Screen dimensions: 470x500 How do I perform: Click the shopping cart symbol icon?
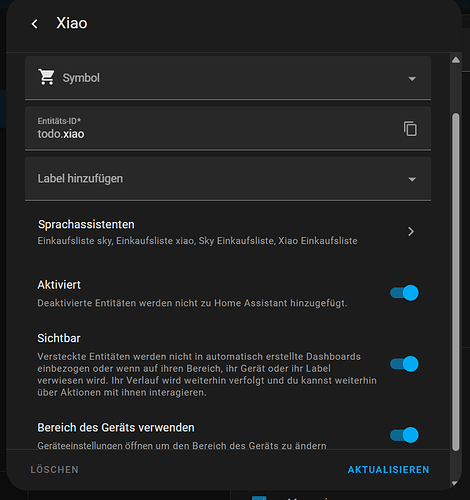46,77
